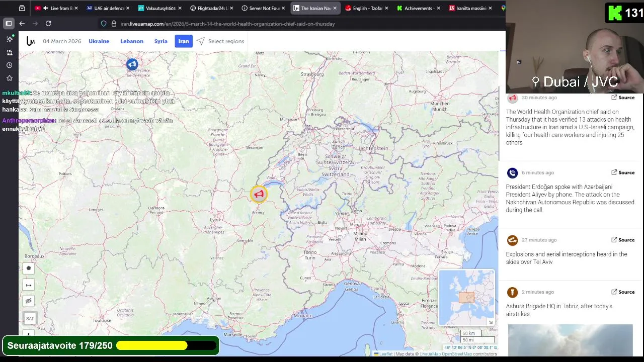
Task: Click the '27 minutes ago' timestamp
Action: (539, 240)
